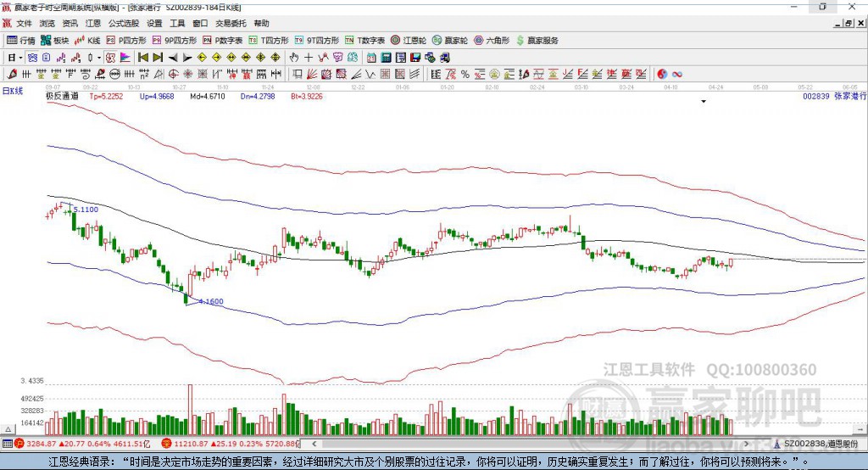Click the truck icon on toolbar
Screen dimensions: 868x470
pos(444,58)
